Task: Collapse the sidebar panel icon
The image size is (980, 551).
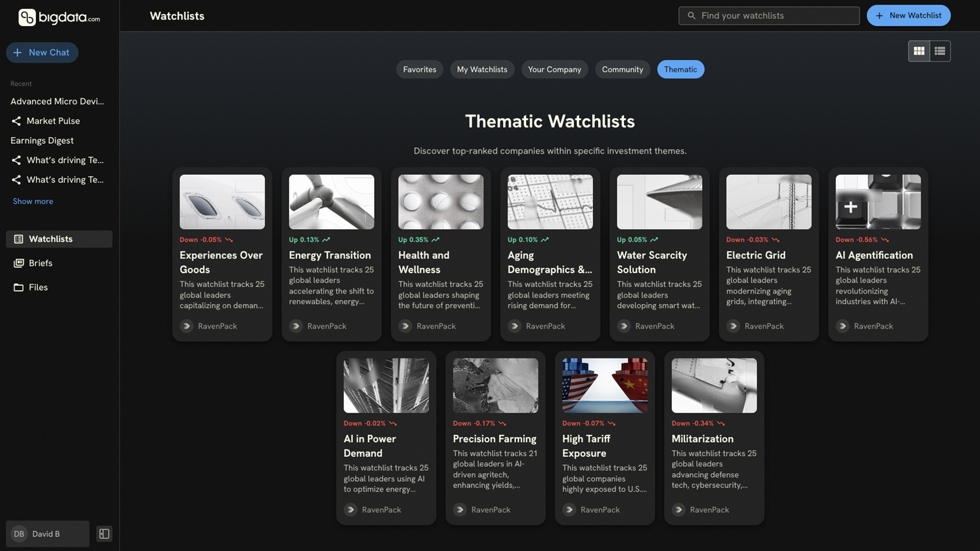Action: pyautogui.click(x=104, y=534)
